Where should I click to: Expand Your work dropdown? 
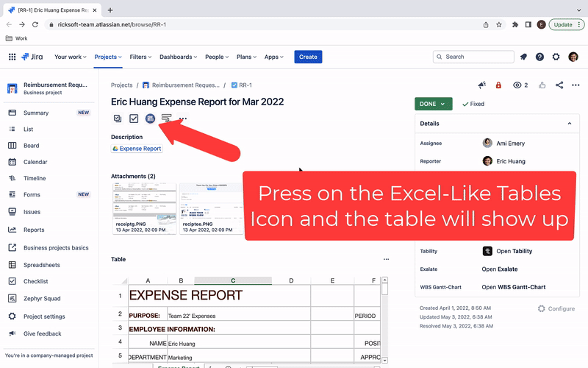(x=71, y=57)
